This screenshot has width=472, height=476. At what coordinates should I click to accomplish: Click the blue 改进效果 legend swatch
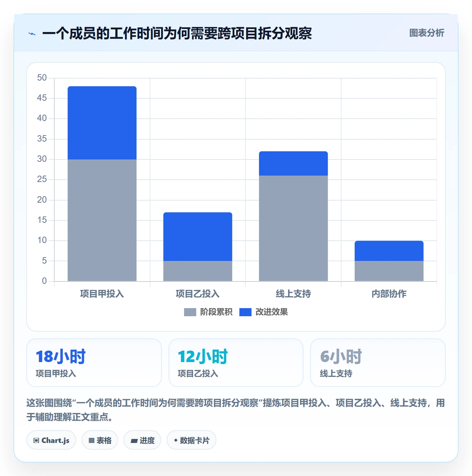coord(245,312)
